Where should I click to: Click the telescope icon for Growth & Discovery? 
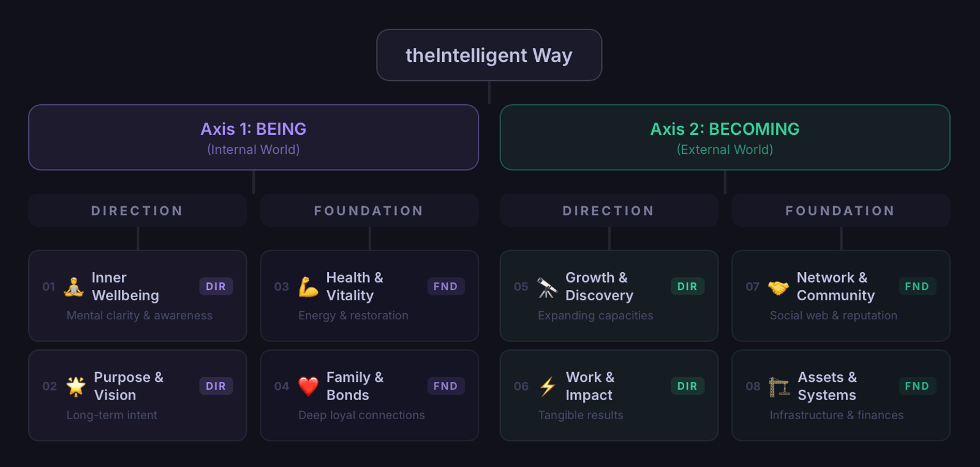pyautogui.click(x=547, y=287)
